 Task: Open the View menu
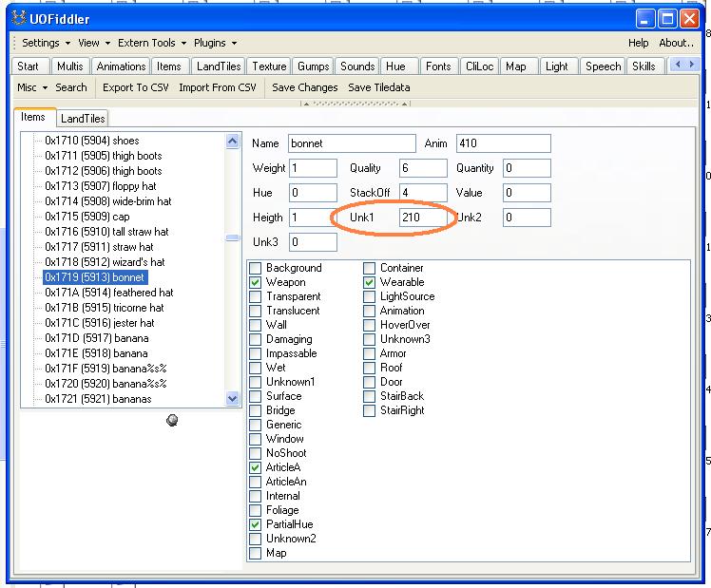94,43
